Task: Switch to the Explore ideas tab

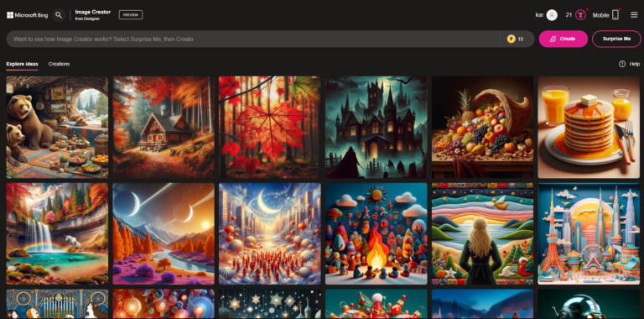Action: 22,64
